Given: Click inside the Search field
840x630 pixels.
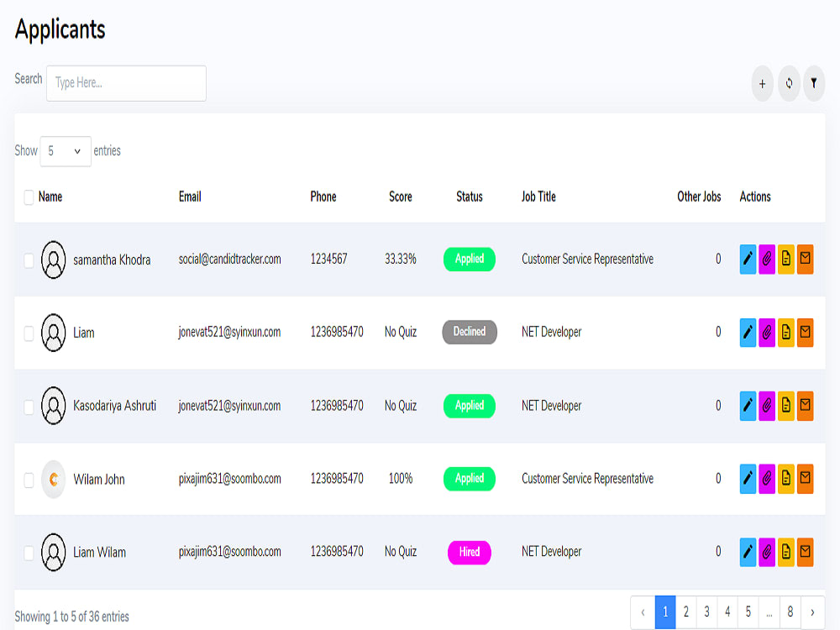Looking at the screenshot, I should coord(125,83).
